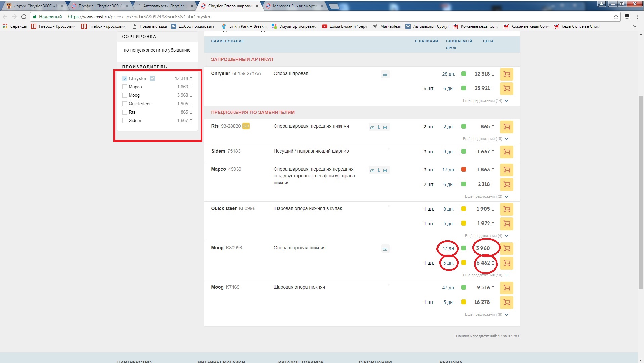Screen dimensions: 644x363
Task: Bookmark this page with star icon
Action: click(616, 17)
